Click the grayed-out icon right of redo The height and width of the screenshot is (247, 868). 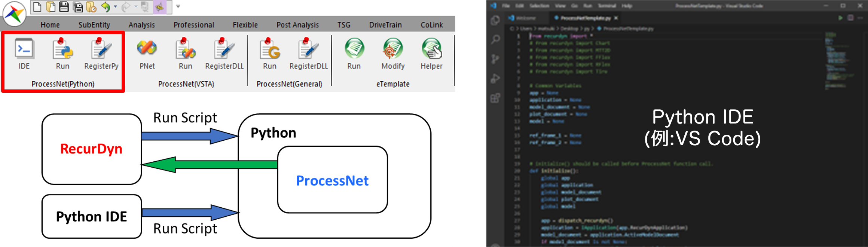point(145,6)
